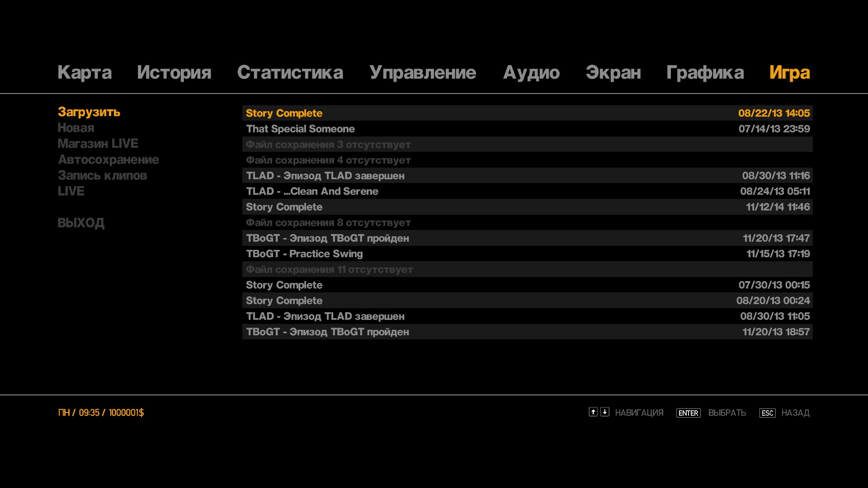Click the up arrow navigation key icon
868x488 pixels.
pos(593,412)
